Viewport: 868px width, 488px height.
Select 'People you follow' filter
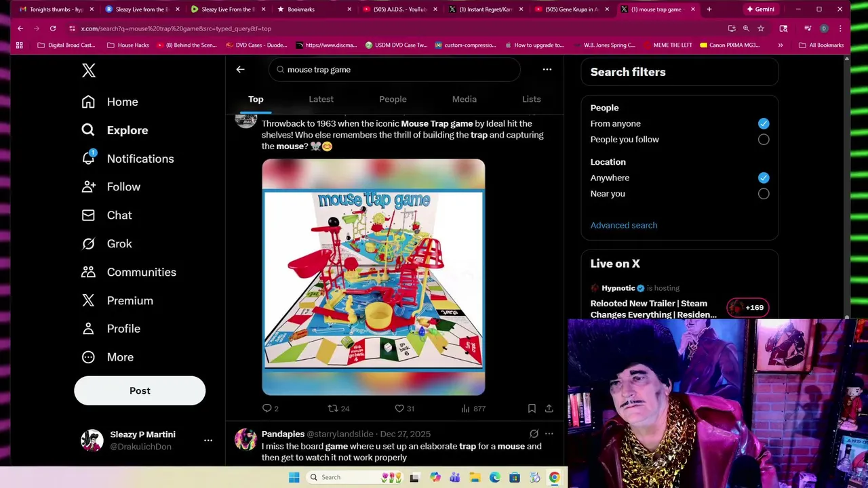[x=764, y=140]
